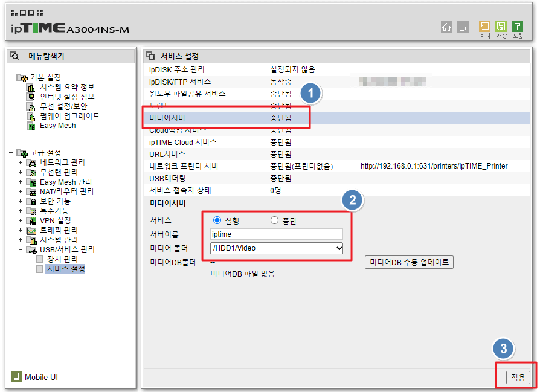Click the 도움 (help) icon
Viewport: 540px width, 392px height.
(517, 27)
